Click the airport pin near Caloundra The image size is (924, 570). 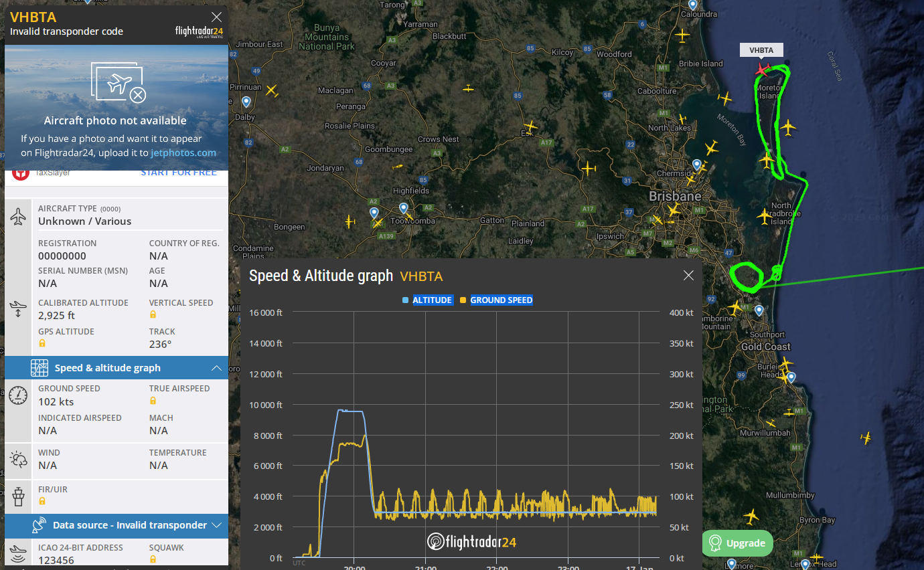pos(692,4)
